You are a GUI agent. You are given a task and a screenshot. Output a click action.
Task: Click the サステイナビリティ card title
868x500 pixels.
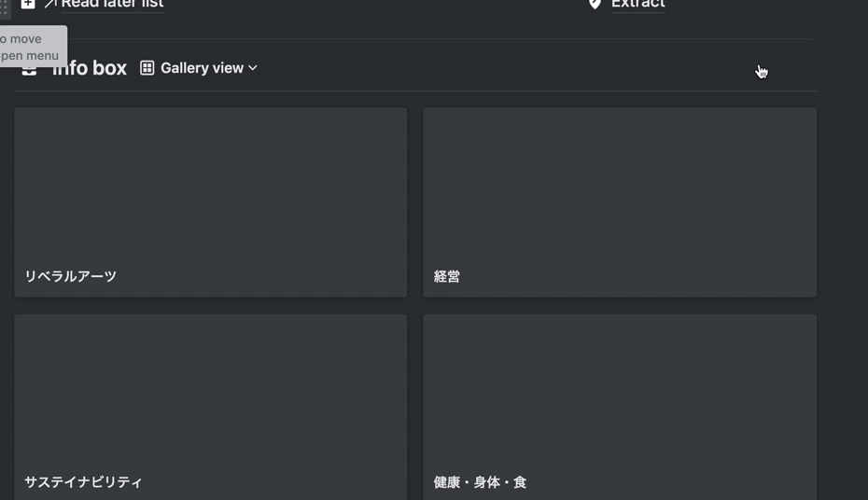click(x=83, y=482)
